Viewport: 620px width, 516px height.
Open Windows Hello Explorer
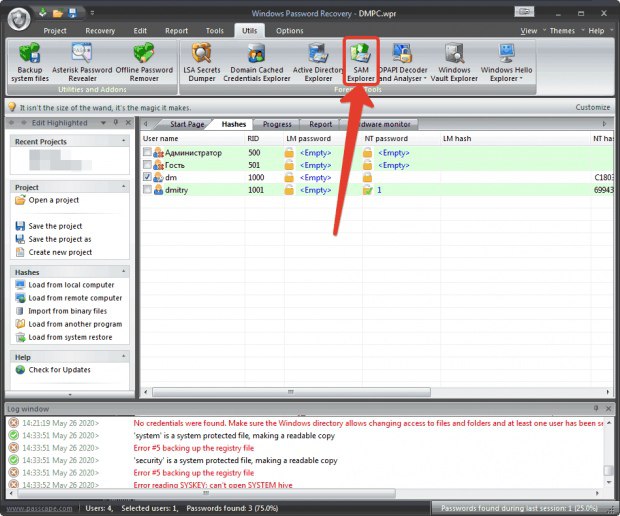(506, 62)
